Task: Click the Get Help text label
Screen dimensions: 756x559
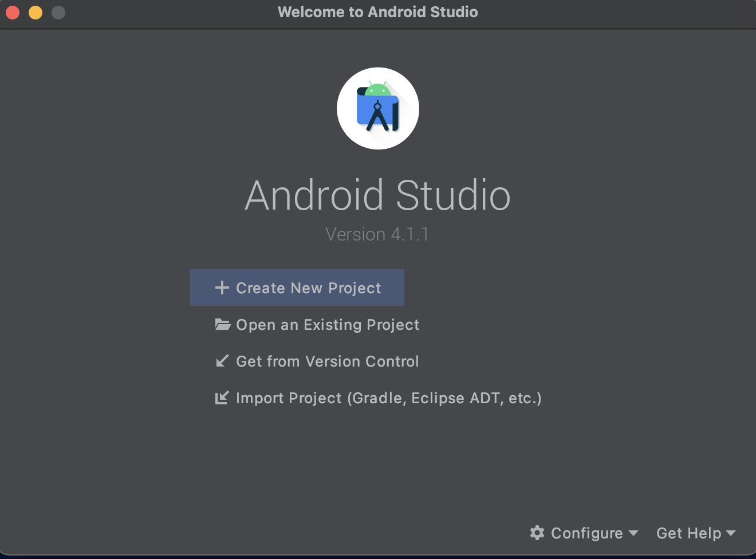Action: coord(688,533)
